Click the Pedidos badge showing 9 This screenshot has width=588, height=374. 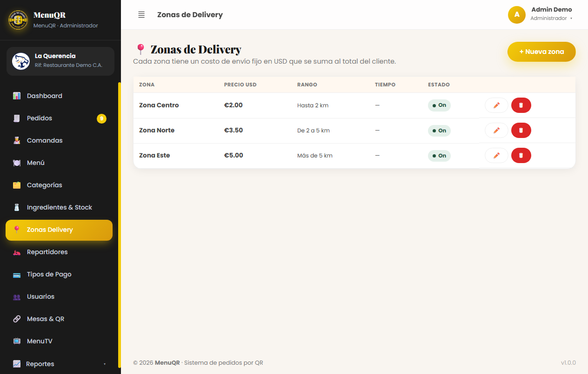[101, 118]
